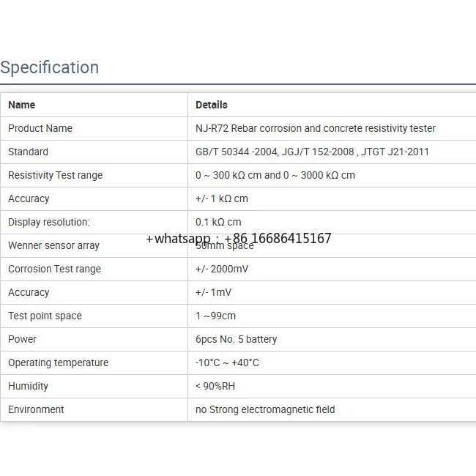Click the Humidity row label
The height and width of the screenshot is (476, 476).
pos(29,387)
